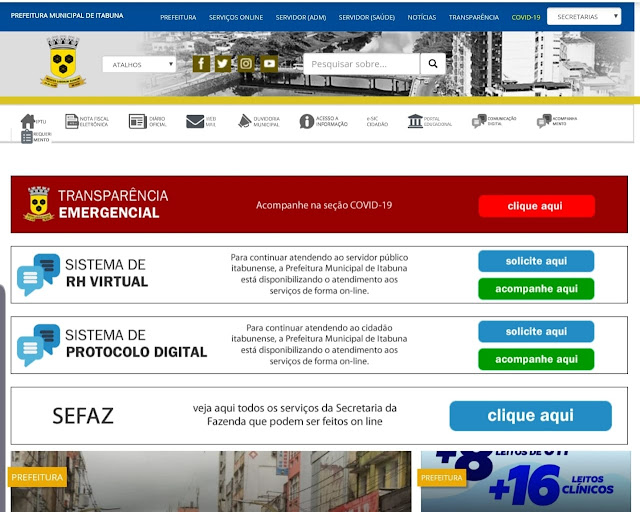
Task: Click the 'Sistema de Protocolo Digital' heading
Action: pos(136,343)
